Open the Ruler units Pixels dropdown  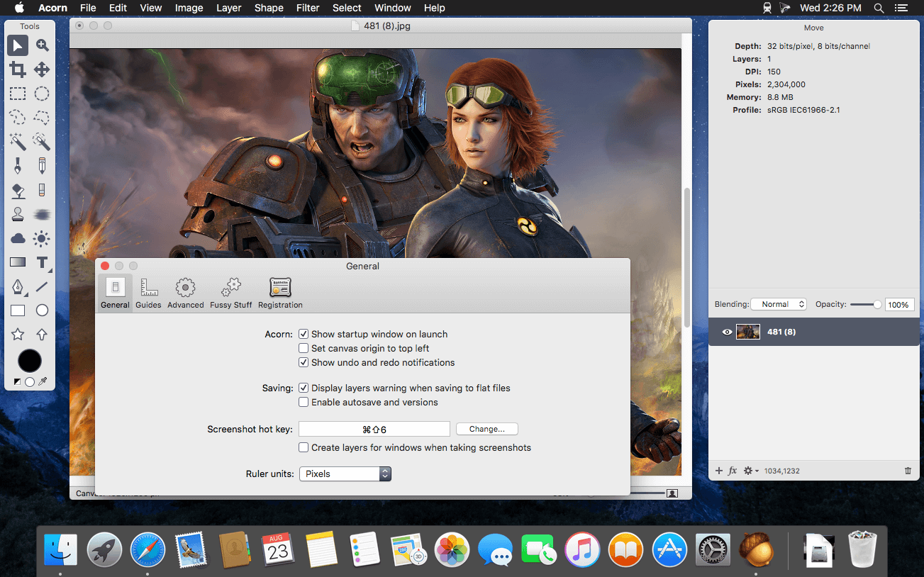(345, 474)
